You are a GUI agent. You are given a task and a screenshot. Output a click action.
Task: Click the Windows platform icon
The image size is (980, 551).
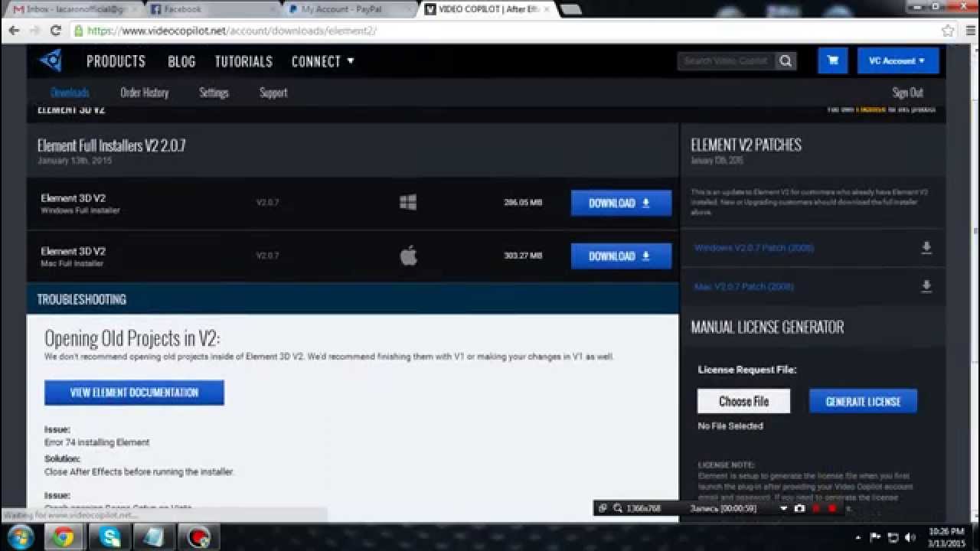coord(408,203)
